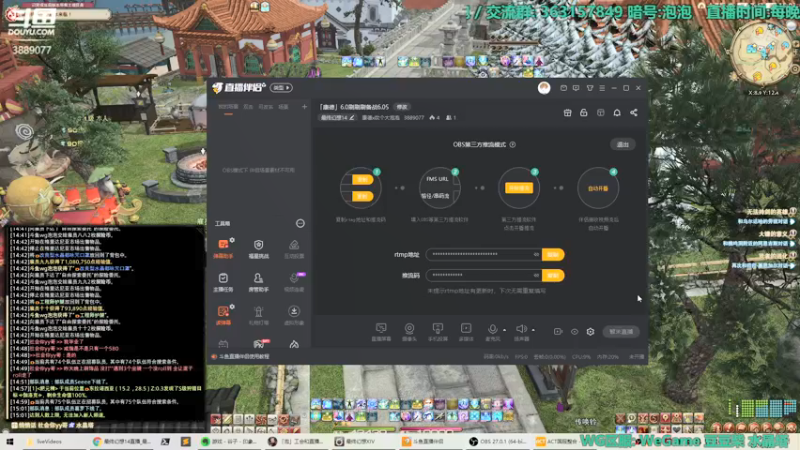The width and height of the screenshot is (800, 450).
Task: Switch to Chrome window in the taskbar
Action: coord(121,441)
